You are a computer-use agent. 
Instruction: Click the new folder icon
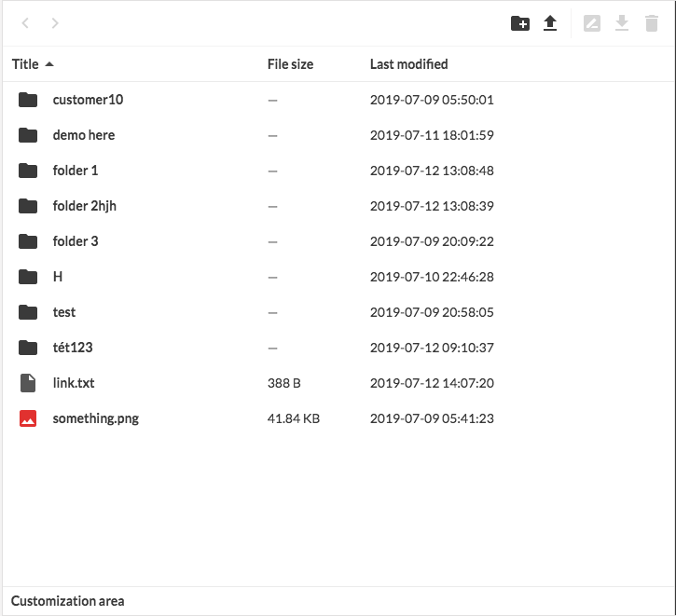pyautogui.click(x=520, y=23)
